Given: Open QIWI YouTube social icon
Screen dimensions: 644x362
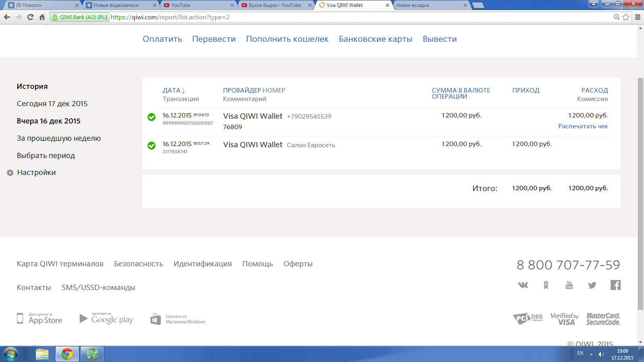Looking at the screenshot, I should (x=569, y=285).
